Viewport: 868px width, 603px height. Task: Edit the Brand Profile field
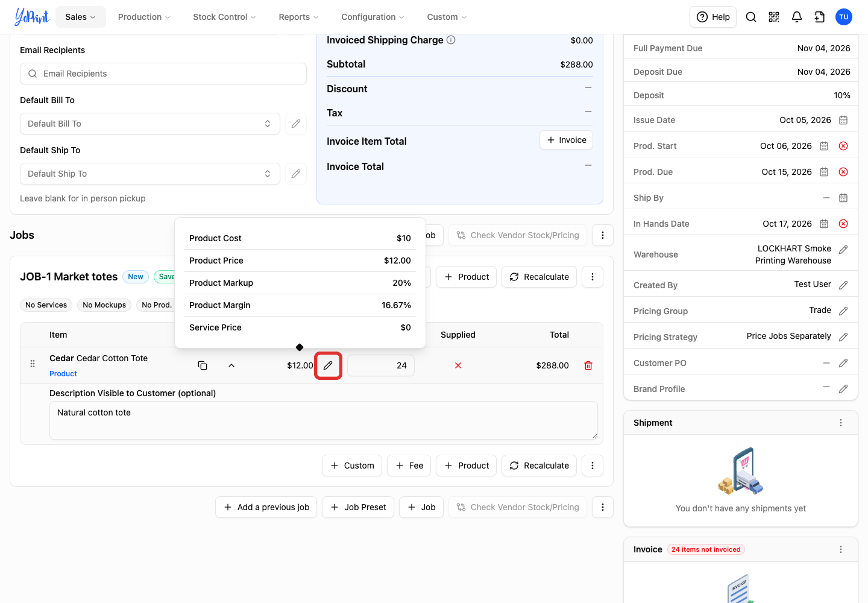tap(843, 388)
